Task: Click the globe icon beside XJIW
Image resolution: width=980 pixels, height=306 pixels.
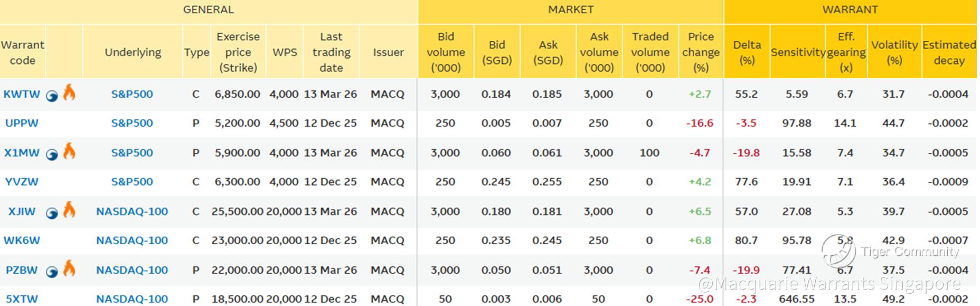Action: (x=52, y=213)
